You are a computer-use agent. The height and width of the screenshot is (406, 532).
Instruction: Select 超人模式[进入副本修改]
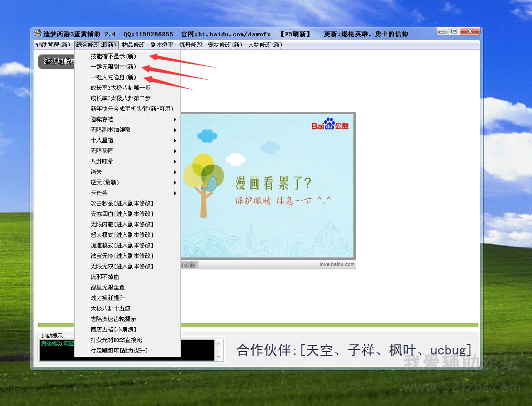coord(127,235)
